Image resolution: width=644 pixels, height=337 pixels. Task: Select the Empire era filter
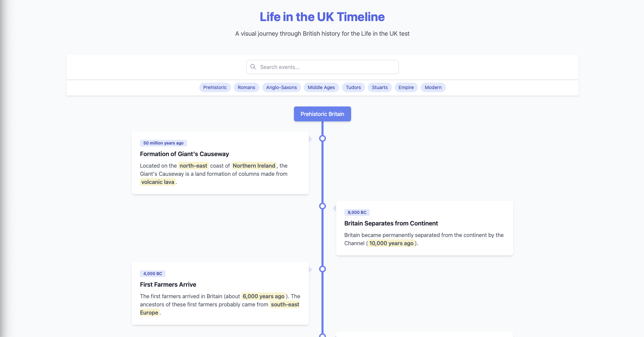click(406, 87)
